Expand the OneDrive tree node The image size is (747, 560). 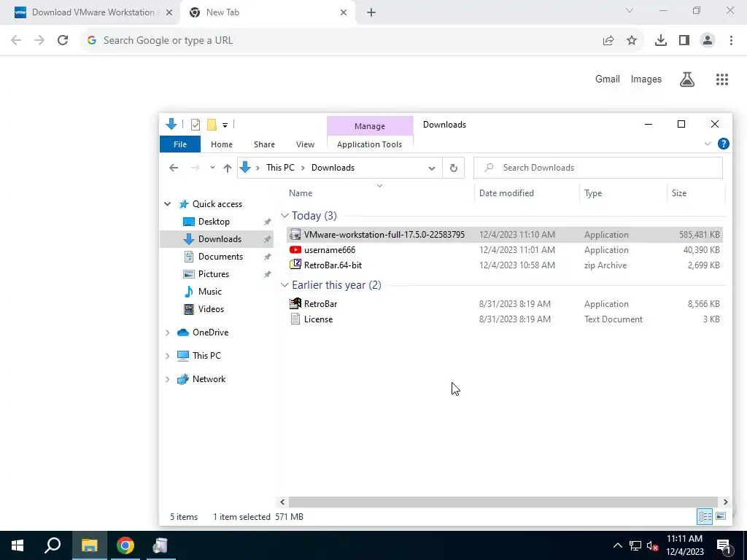coord(167,332)
